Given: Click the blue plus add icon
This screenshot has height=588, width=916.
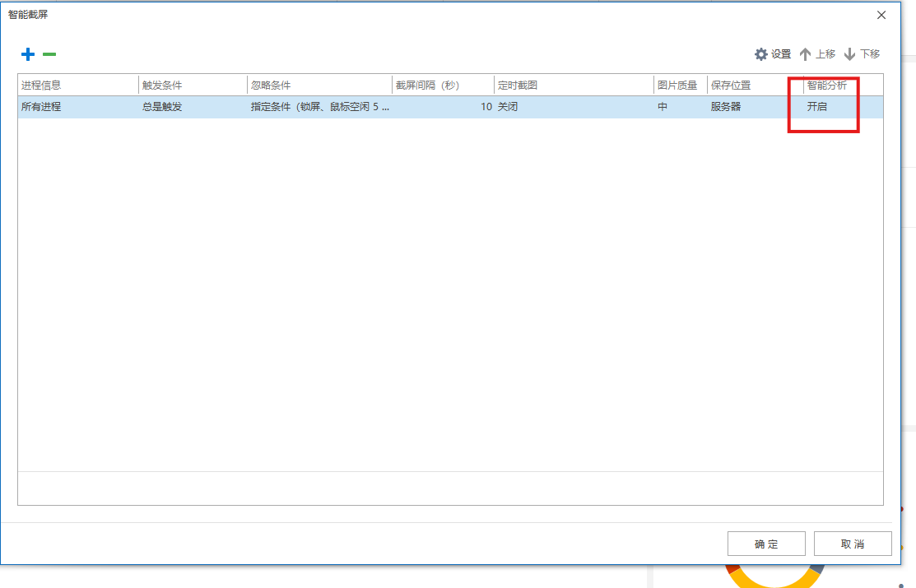Looking at the screenshot, I should (28, 54).
